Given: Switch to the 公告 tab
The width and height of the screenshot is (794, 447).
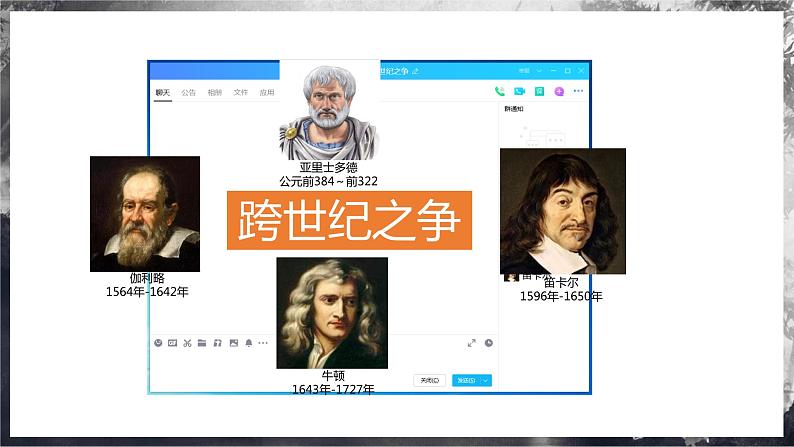Looking at the screenshot, I should coord(188,92).
